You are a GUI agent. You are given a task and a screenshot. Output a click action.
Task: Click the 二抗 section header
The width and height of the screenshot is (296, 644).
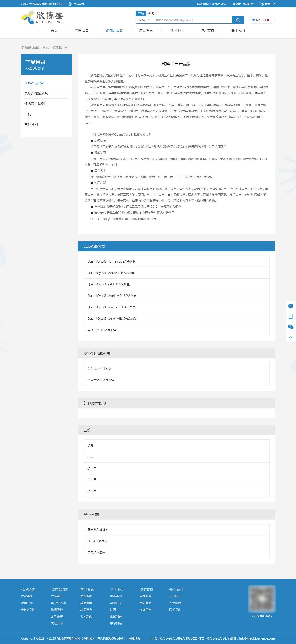coord(177,430)
